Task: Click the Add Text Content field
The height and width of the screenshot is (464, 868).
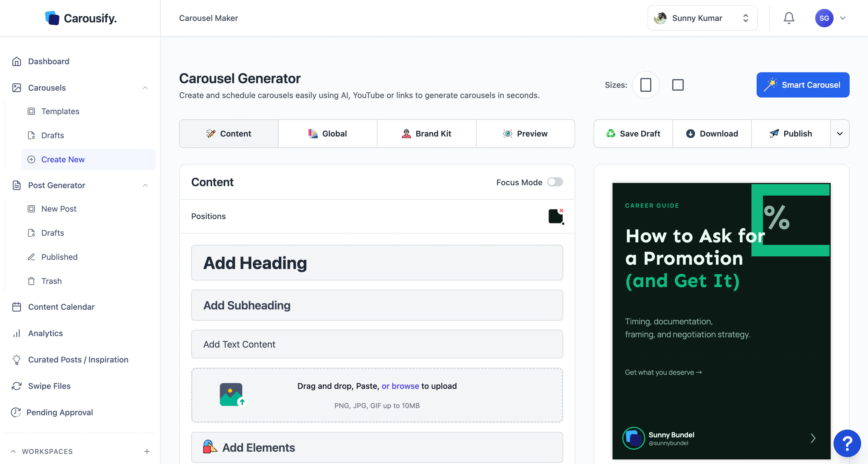Action: click(x=377, y=344)
